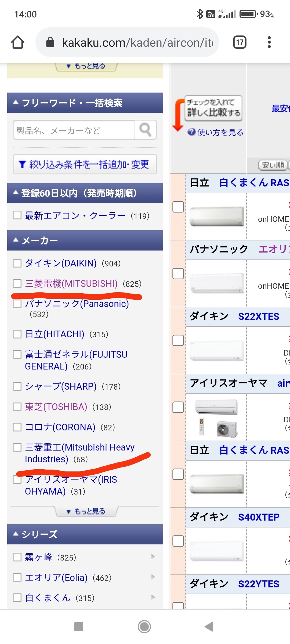
Task: Check the 富士通ゼネラル maker checkbox
Action: coord(17,354)
